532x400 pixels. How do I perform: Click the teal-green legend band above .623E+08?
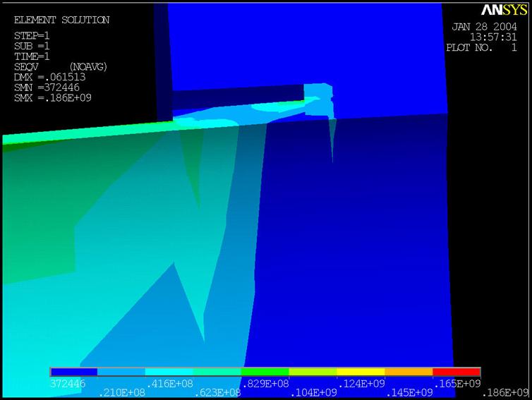click(x=217, y=372)
